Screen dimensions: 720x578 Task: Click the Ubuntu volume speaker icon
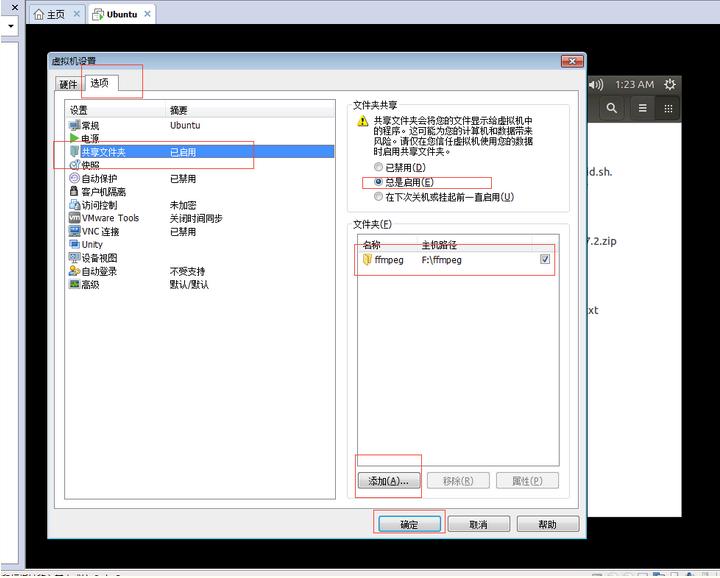point(596,84)
